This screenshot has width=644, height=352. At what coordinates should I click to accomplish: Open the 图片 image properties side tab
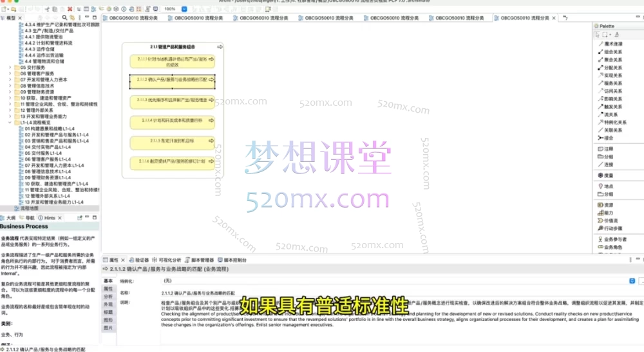pos(108,328)
